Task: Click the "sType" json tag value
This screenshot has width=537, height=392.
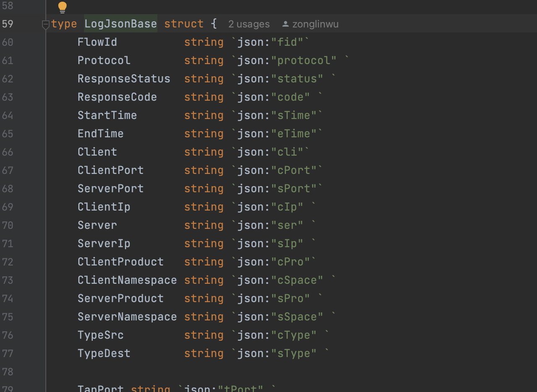Action: (294, 353)
